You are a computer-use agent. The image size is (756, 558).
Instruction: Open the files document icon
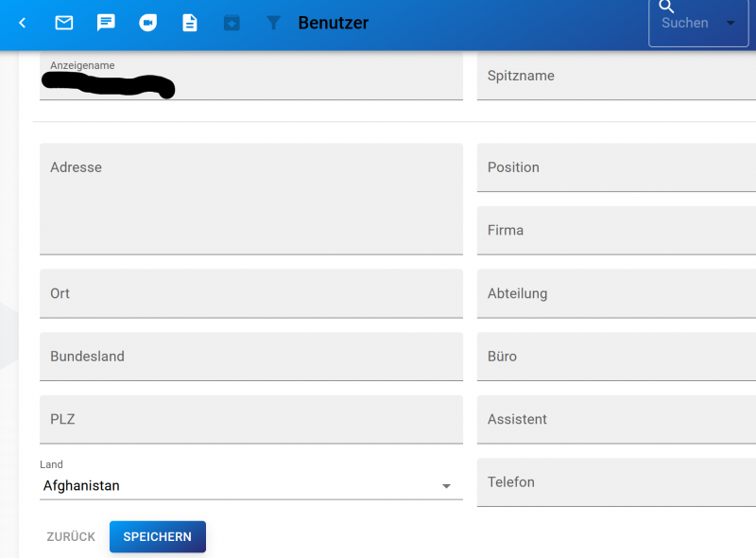point(190,23)
